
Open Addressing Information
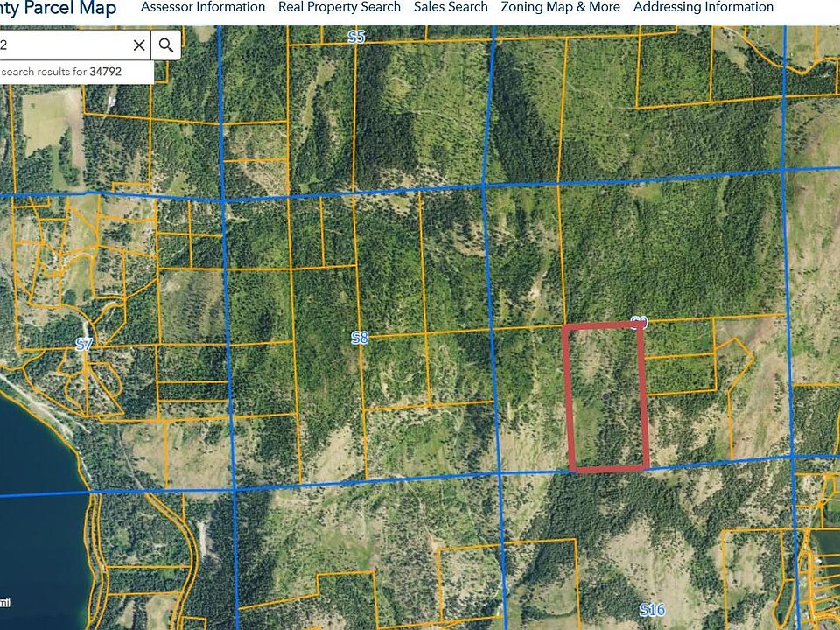(703, 8)
